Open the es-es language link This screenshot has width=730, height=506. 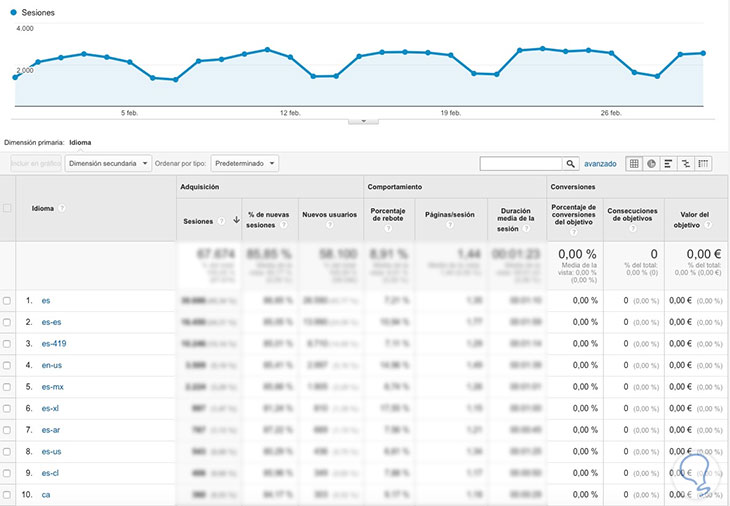point(51,322)
